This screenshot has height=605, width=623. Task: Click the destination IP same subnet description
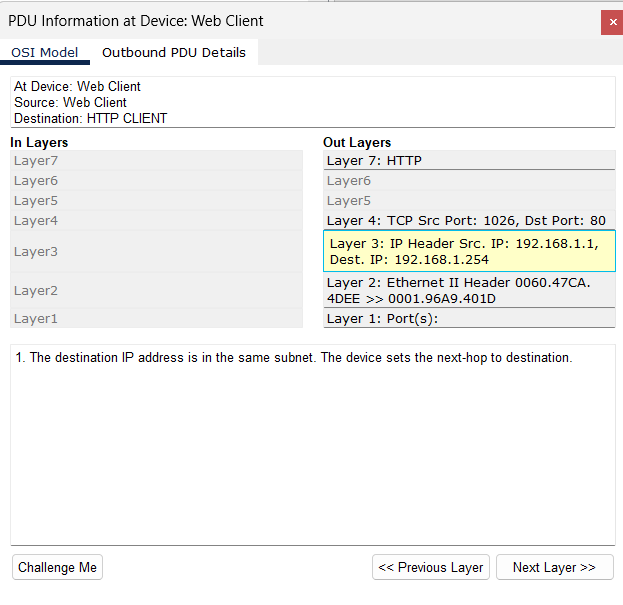point(294,358)
